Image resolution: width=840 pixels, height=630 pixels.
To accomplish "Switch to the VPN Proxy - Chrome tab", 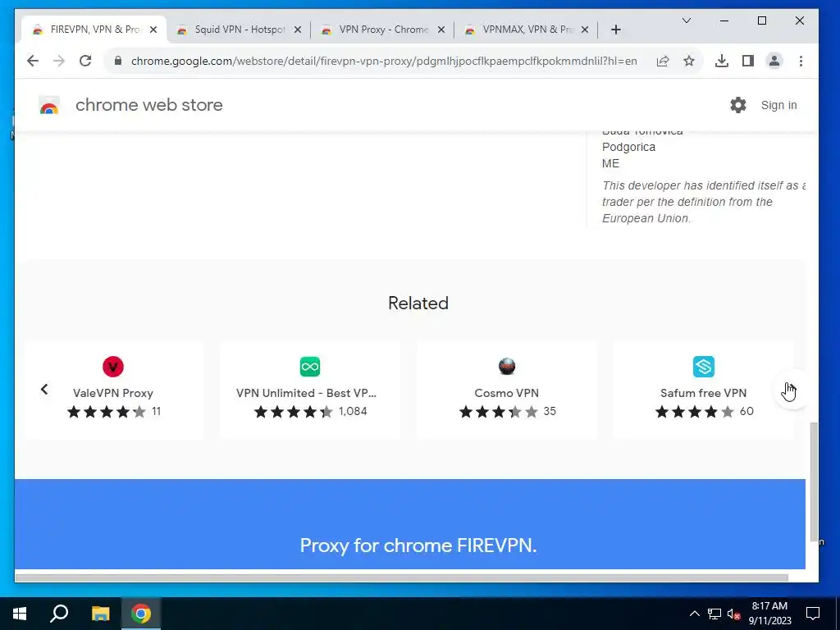I will [x=384, y=30].
